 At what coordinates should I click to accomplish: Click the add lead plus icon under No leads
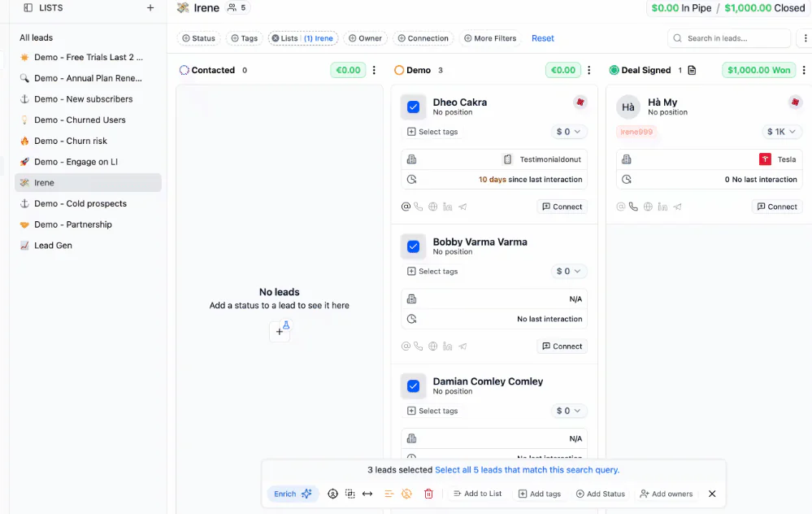(280, 331)
